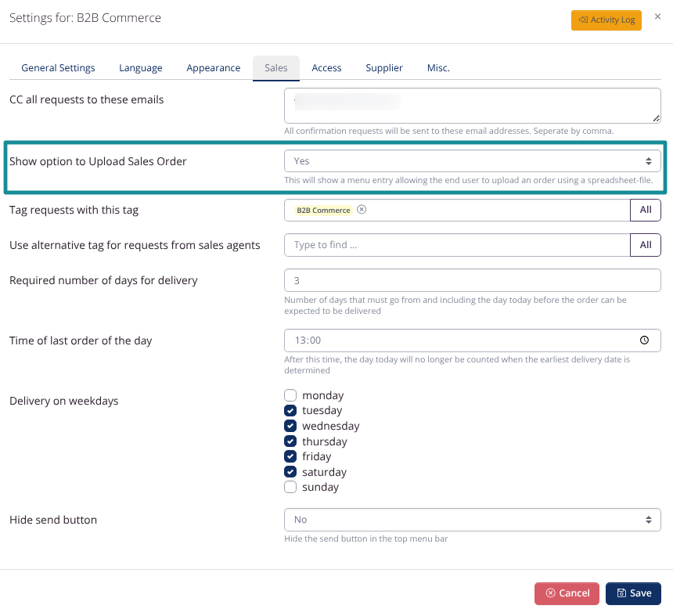Image resolution: width=673 pixels, height=616 pixels.
Task: Click the last order time field
Action: pyautogui.click(x=472, y=340)
